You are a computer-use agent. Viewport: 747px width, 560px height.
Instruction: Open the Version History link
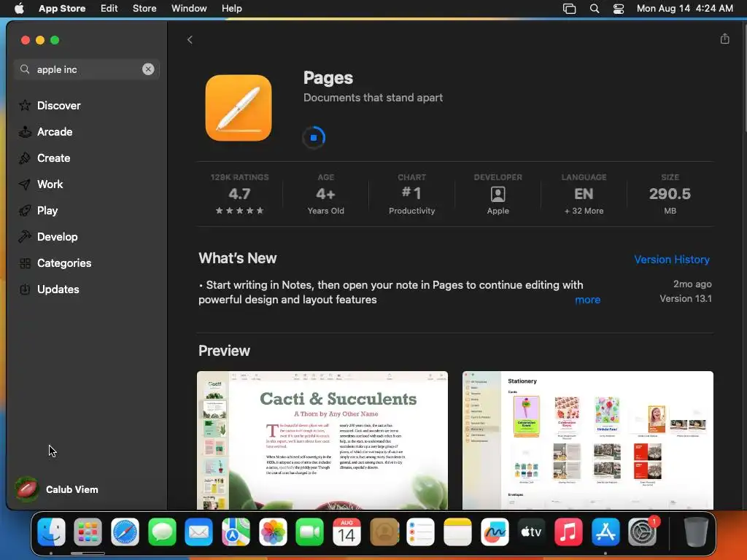point(672,260)
